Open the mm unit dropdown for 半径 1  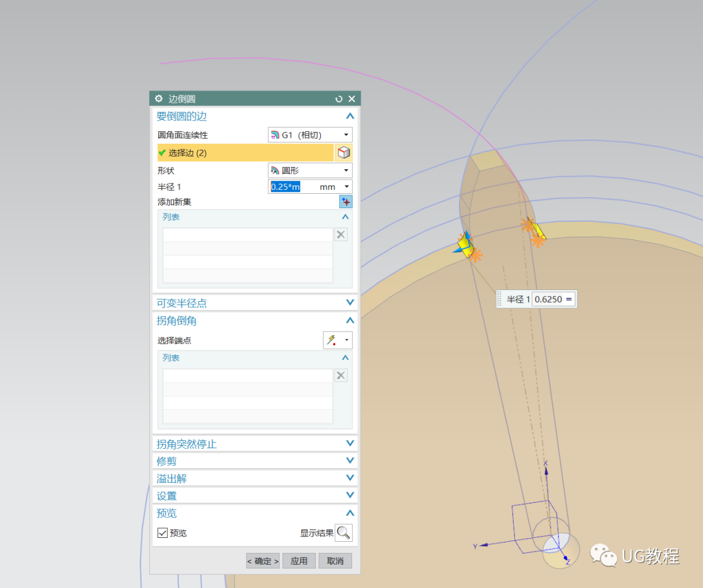346,186
